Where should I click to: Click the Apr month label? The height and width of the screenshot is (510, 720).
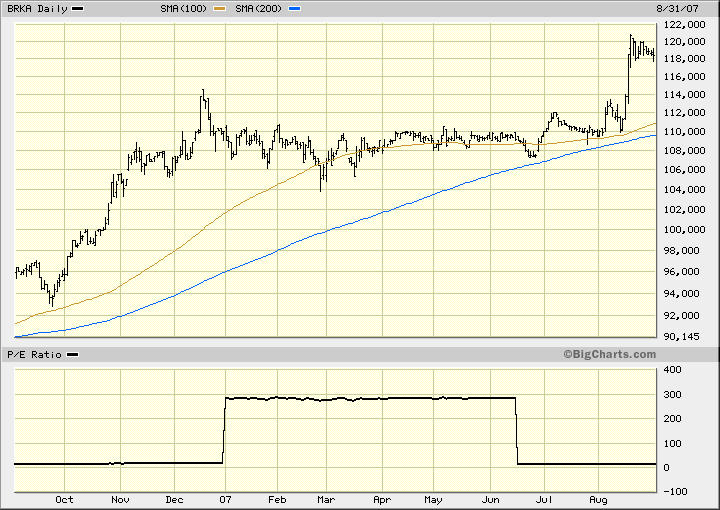[x=382, y=499]
